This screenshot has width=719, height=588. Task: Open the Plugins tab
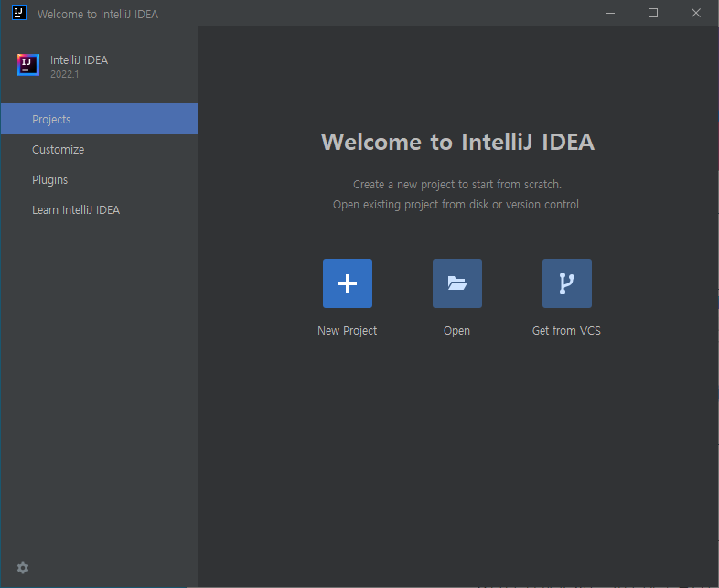click(99, 179)
